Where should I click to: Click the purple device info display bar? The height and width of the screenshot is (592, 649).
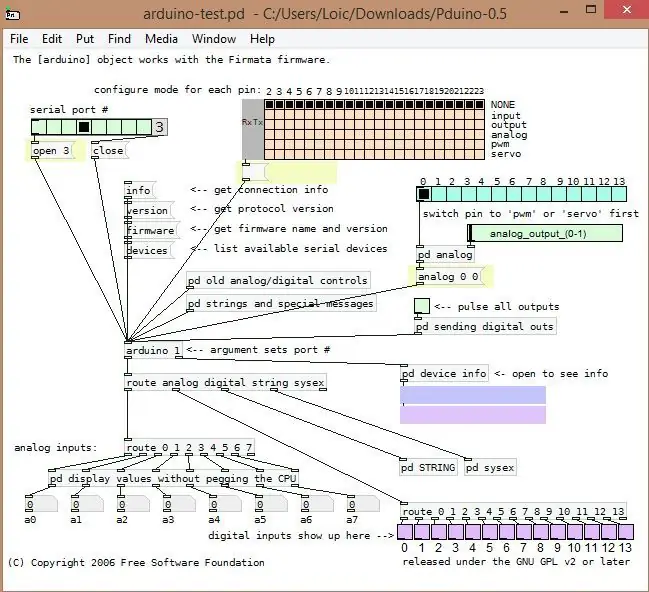(473, 415)
